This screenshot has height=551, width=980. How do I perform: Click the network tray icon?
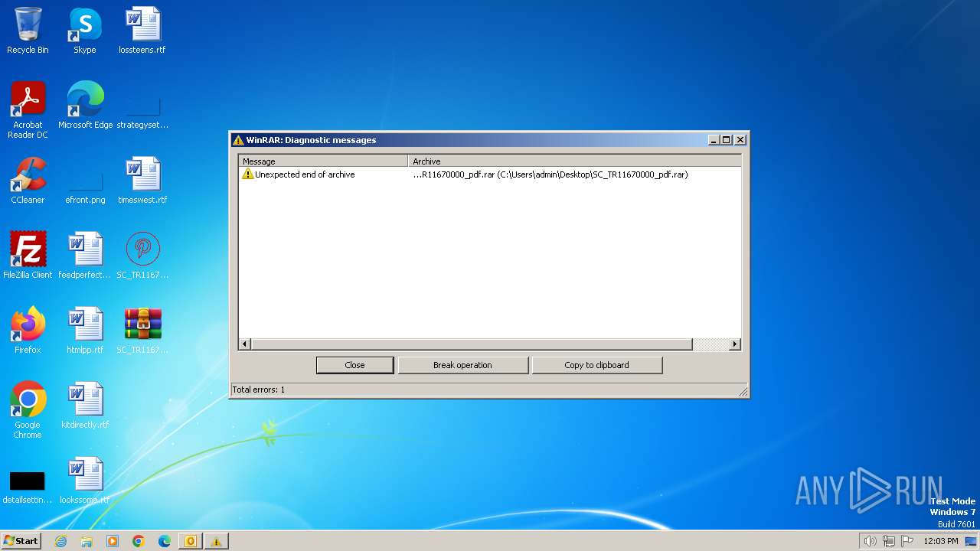coord(889,541)
